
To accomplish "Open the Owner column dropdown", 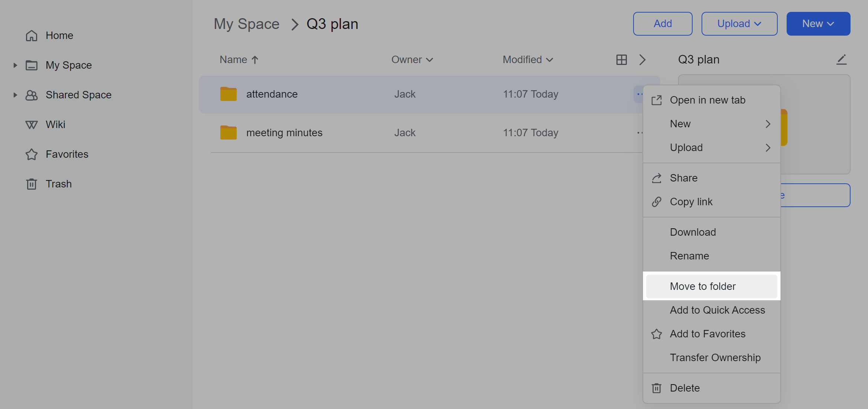I will pyautogui.click(x=412, y=59).
